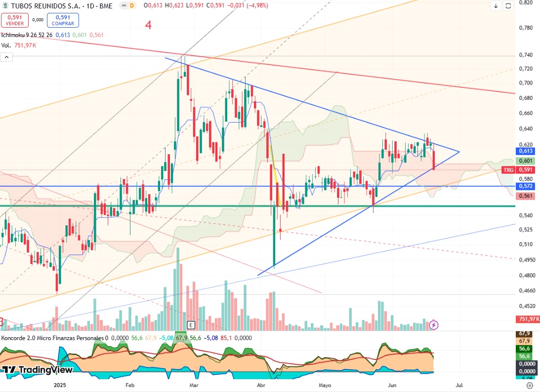Click the Feb label on the time axis
The width and height of the screenshot is (540, 392).
point(130,385)
